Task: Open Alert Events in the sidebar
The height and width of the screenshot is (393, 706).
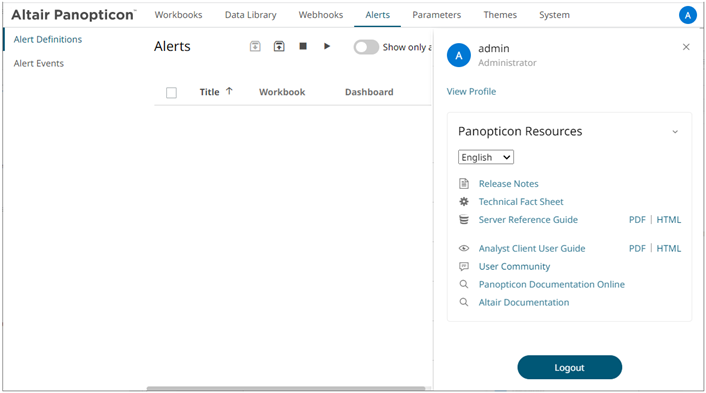Action: (x=39, y=63)
